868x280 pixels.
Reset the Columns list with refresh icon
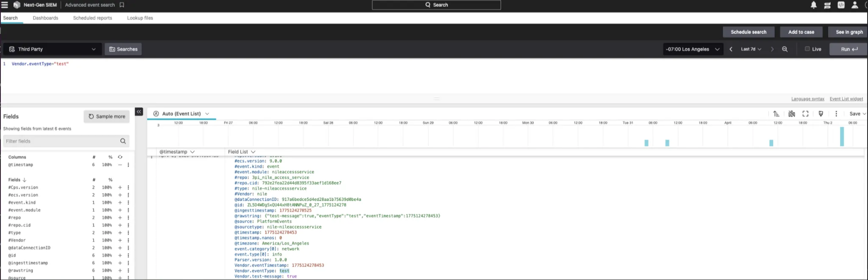coord(120,157)
